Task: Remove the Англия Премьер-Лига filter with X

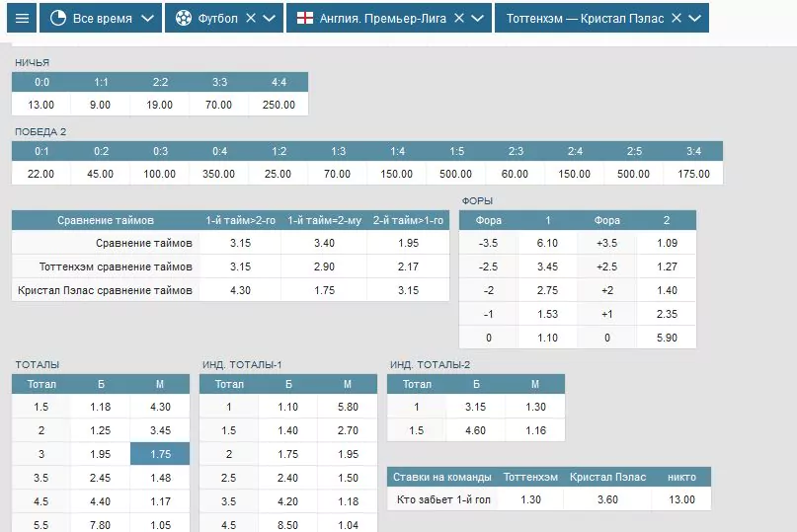Action: tap(459, 19)
